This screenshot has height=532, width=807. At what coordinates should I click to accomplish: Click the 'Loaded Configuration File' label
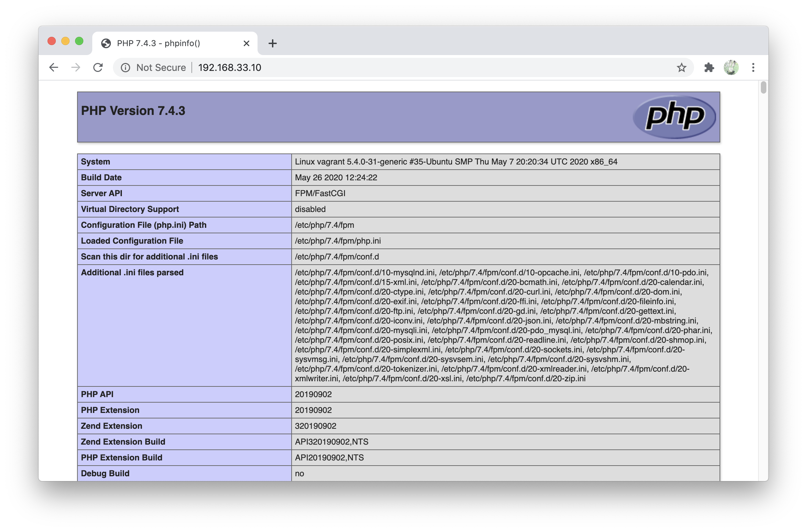132,241
